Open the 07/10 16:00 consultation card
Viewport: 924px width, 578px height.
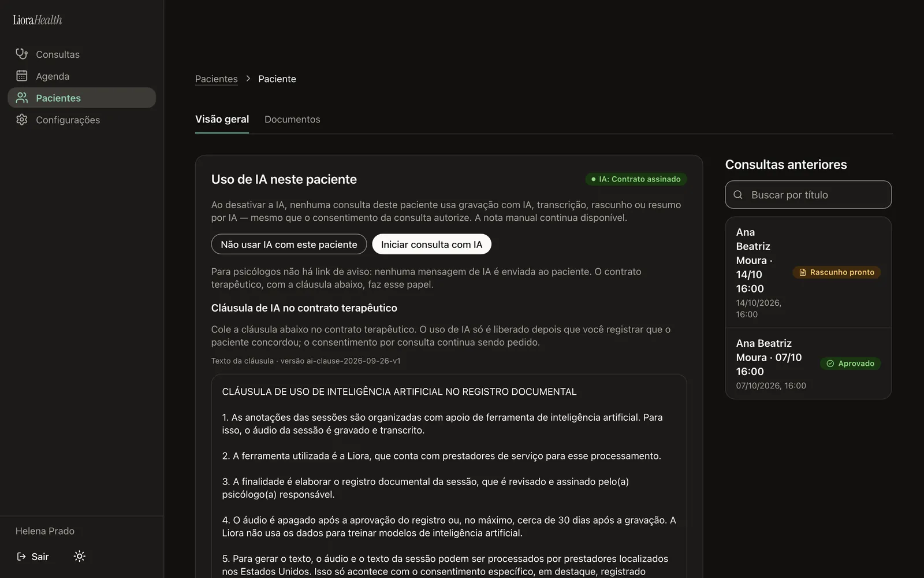coord(808,364)
